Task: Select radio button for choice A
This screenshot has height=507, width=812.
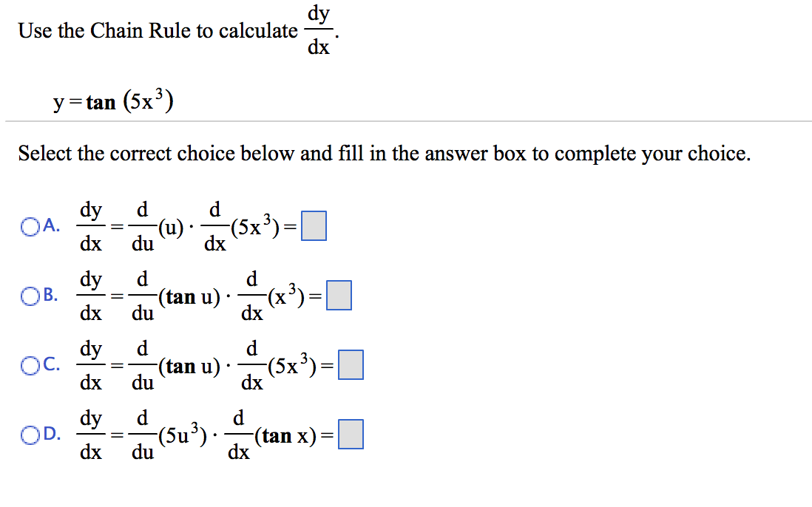Action: click(30, 226)
